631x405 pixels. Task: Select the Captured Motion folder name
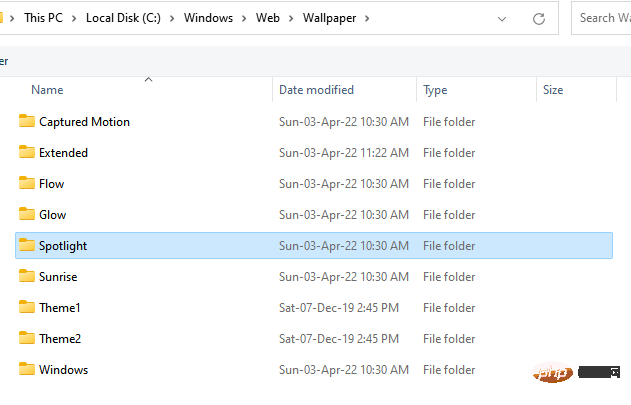click(x=85, y=122)
